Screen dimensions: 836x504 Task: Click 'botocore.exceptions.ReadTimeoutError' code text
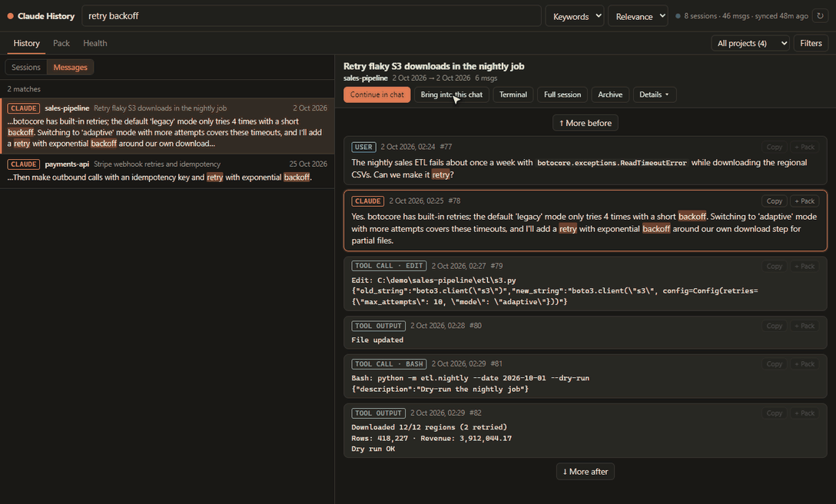pyautogui.click(x=612, y=163)
